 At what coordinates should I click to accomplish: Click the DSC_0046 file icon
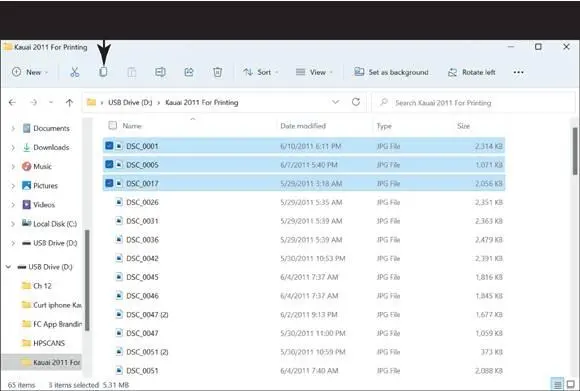[x=119, y=296]
